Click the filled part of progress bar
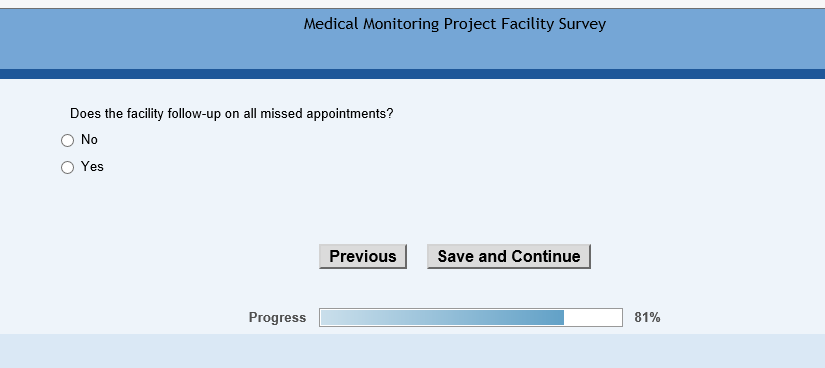825x368 pixels. 442,317
